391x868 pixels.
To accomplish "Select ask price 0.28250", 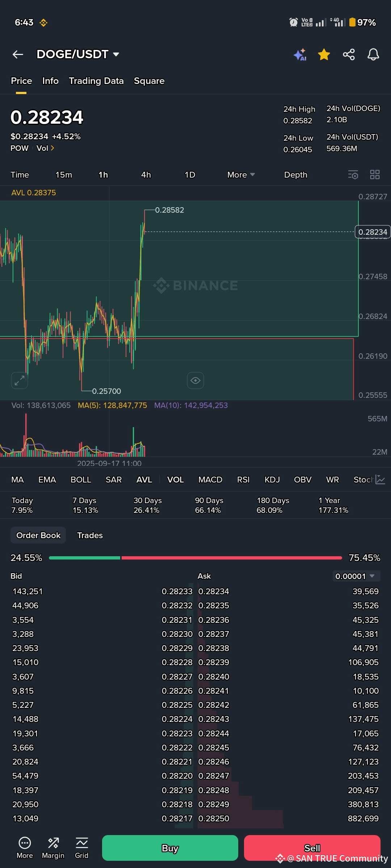I will (214, 818).
